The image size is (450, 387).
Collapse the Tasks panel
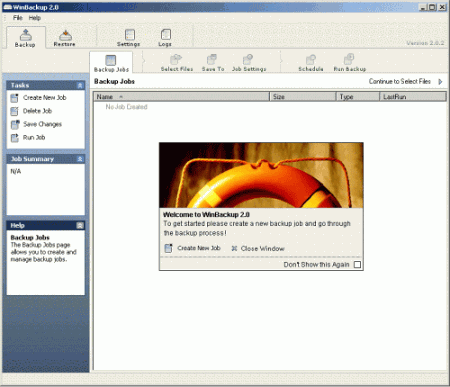(80, 86)
